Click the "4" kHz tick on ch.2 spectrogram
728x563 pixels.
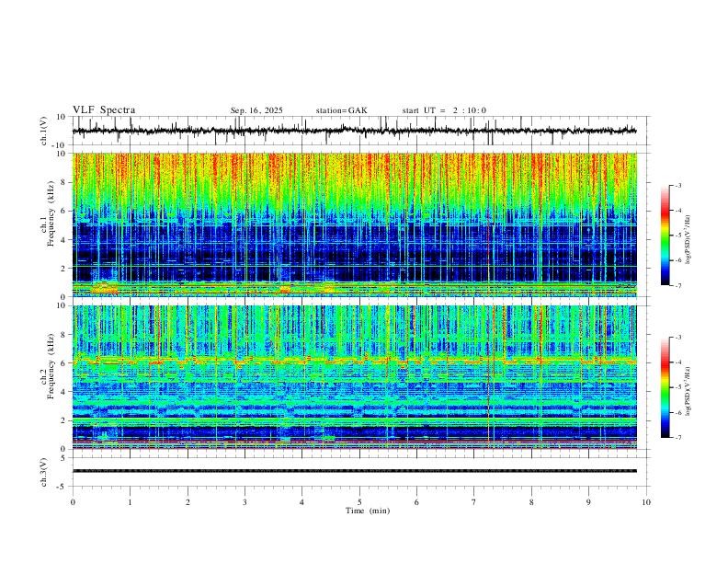tap(64, 392)
